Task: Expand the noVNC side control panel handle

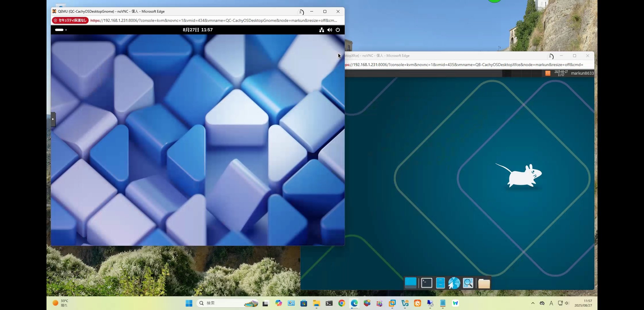Action: click(53, 119)
